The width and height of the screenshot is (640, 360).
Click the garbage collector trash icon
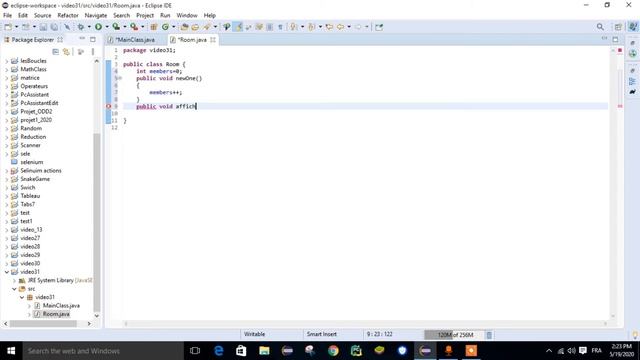click(x=489, y=335)
